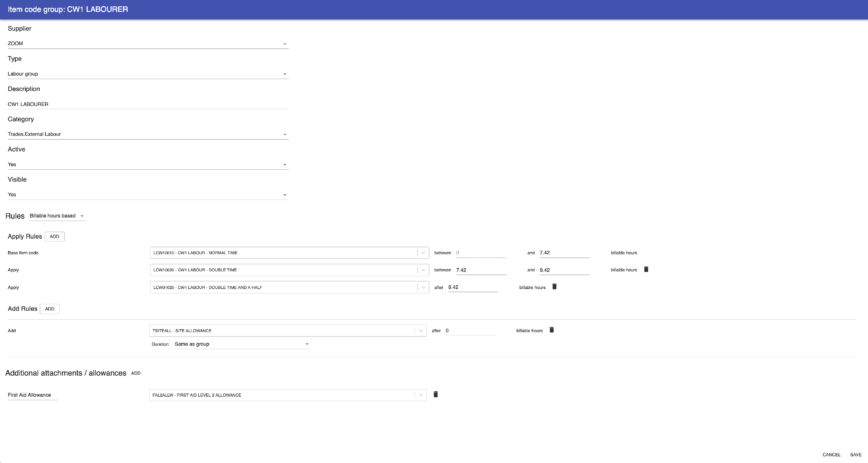
Task: Delete the DOUBLE TIME apply rule
Action: 646,270
